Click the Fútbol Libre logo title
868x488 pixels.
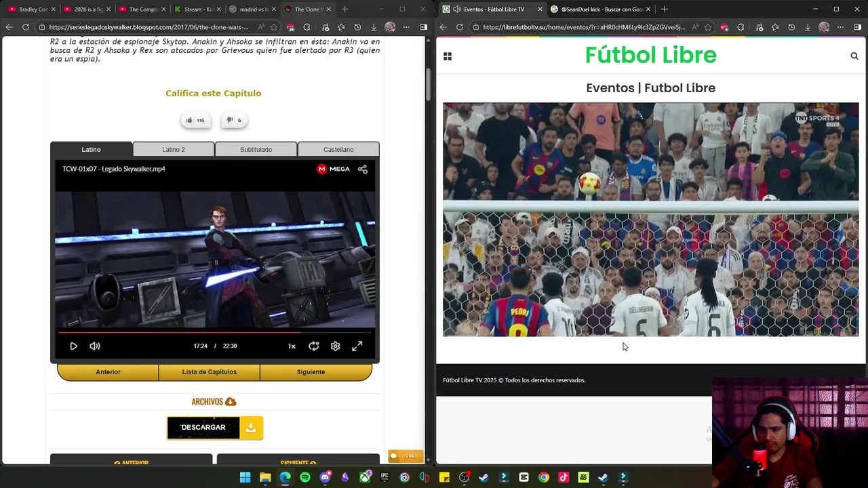click(650, 55)
